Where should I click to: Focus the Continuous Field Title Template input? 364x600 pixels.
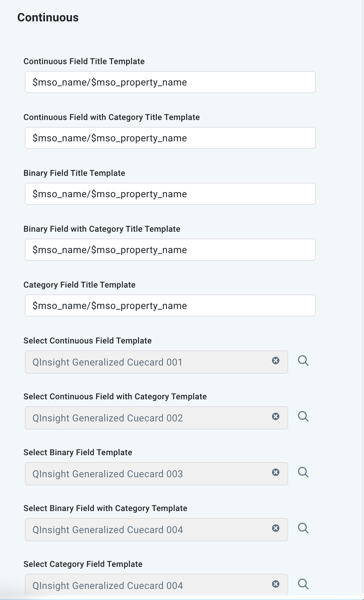170,82
